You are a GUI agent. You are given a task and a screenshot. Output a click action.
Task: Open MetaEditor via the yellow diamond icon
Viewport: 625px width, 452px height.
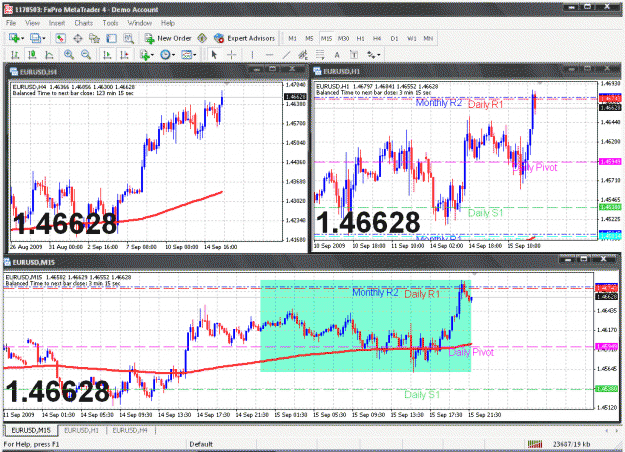pos(202,38)
